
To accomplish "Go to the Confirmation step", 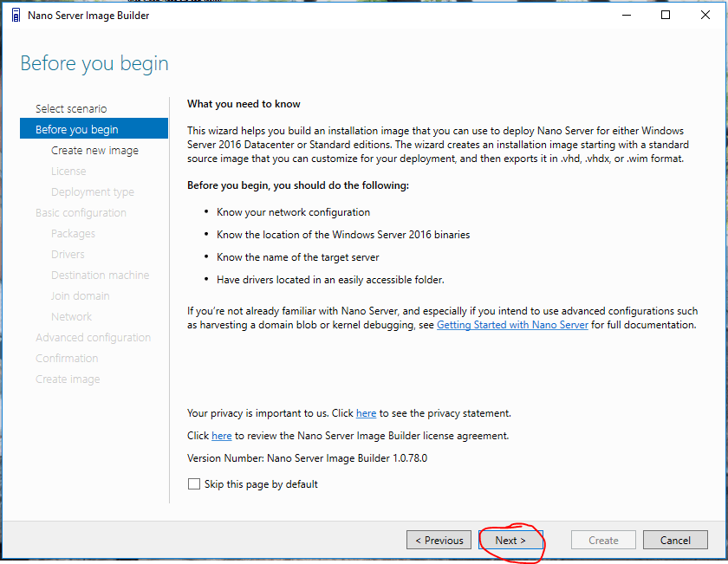I will 67,359.
